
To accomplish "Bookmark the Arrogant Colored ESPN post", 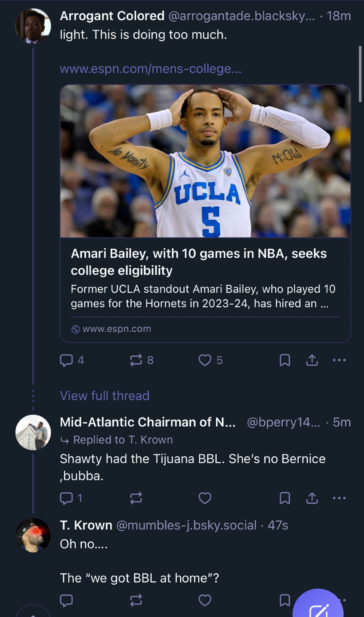I will point(284,360).
